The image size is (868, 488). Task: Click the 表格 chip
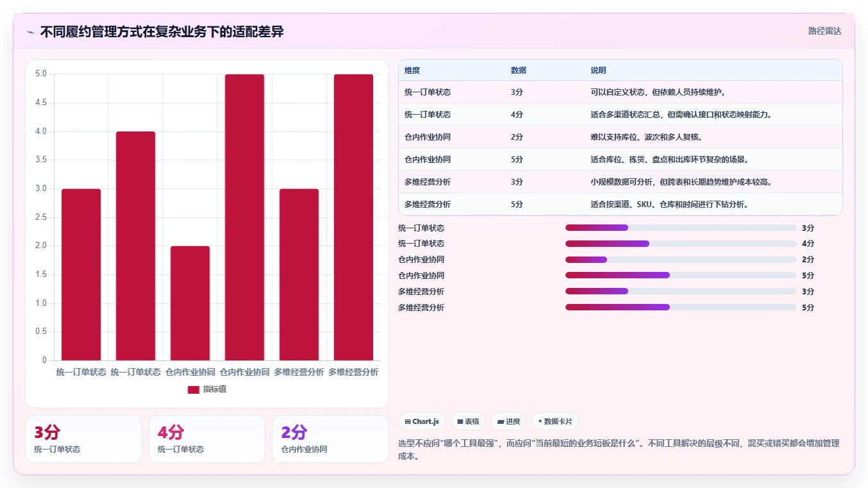click(x=468, y=421)
